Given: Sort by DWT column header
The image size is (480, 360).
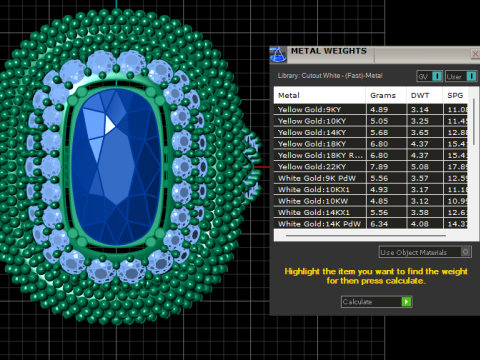Looking at the screenshot, I should (x=424, y=95).
